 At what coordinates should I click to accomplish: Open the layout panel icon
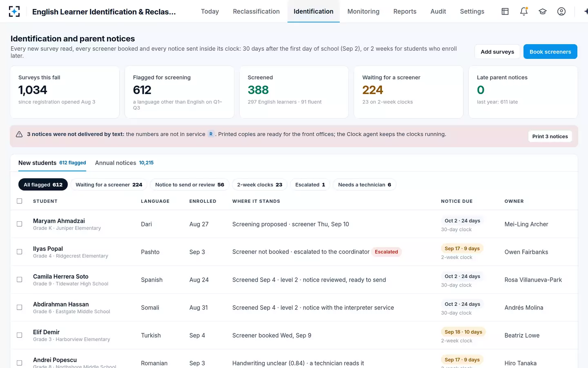point(505,11)
